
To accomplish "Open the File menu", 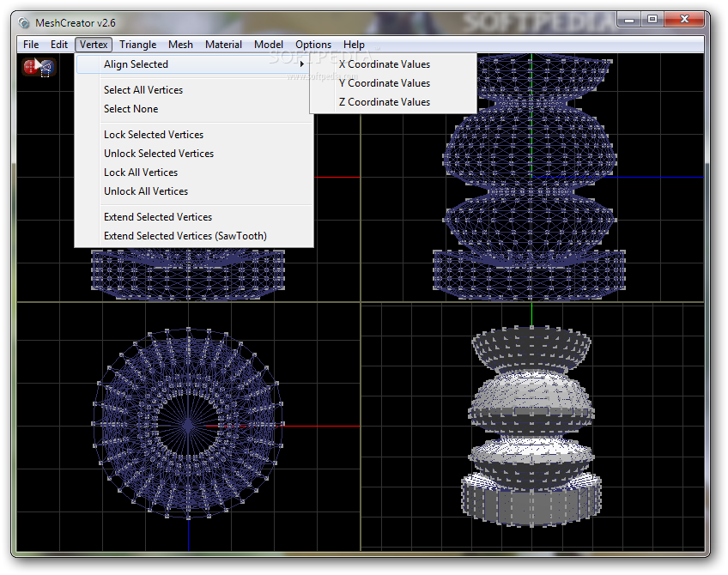I will tap(31, 45).
